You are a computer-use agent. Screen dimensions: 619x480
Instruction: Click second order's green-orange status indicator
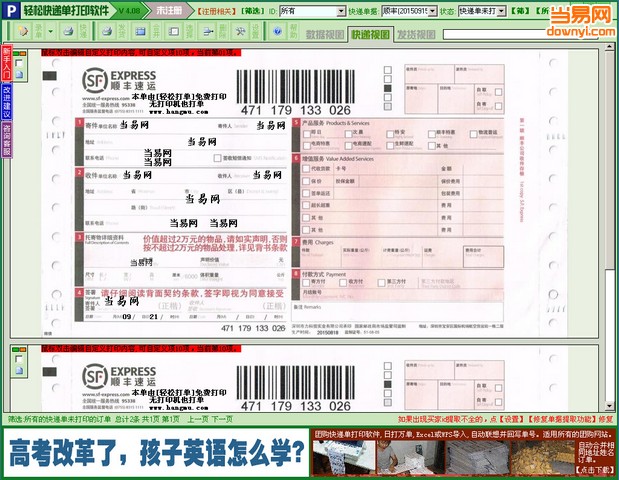tap(19, 350)
